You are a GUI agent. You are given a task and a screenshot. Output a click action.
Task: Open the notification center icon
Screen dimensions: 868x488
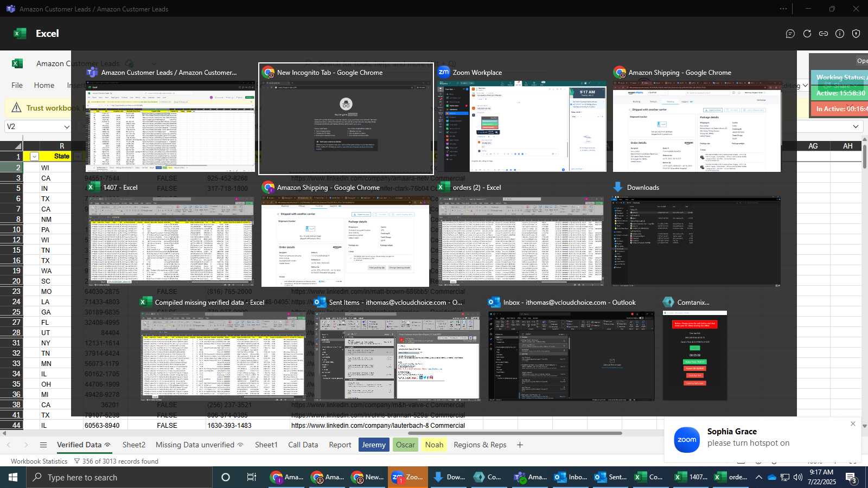[852, 478]
